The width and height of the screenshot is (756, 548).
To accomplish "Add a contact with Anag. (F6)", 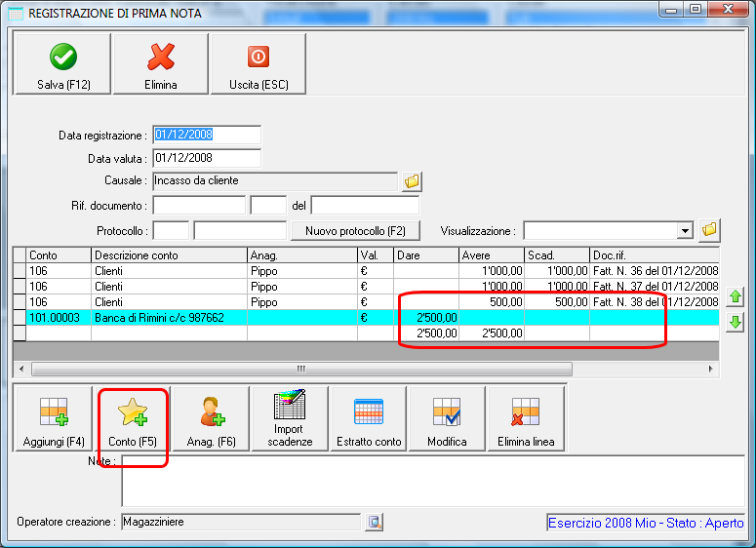I will tap(211, 419).
